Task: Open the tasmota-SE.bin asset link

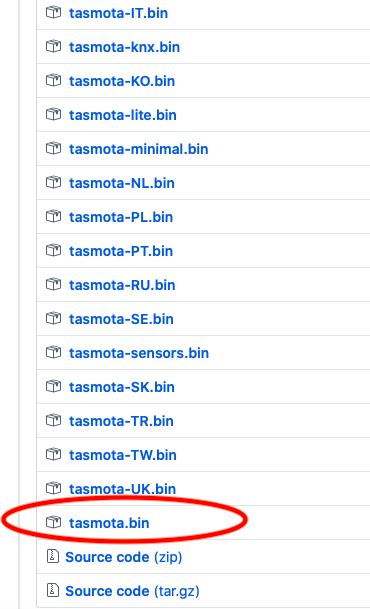Action: [x=121, y=319]
